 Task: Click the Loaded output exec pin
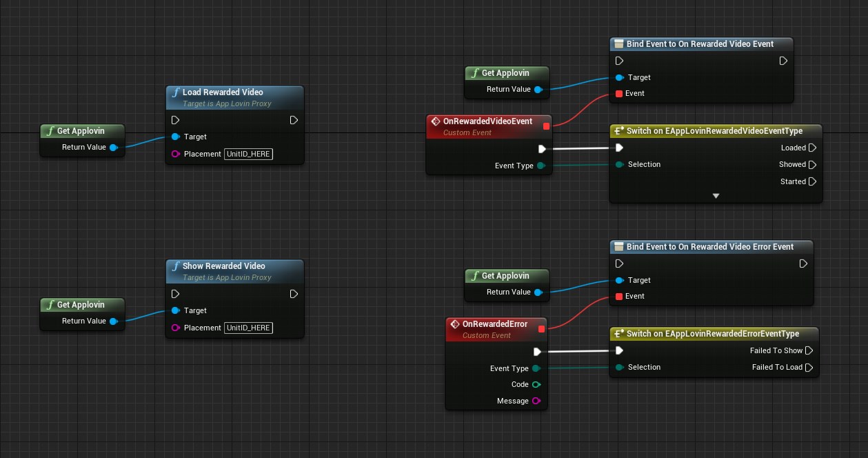pyautogui.click(x=812, y=148)
